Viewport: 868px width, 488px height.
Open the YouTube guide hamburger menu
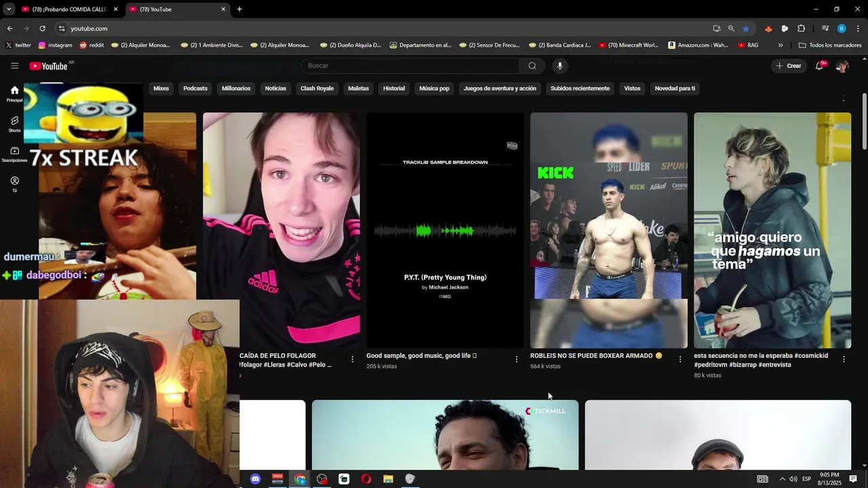click(14, 66)
